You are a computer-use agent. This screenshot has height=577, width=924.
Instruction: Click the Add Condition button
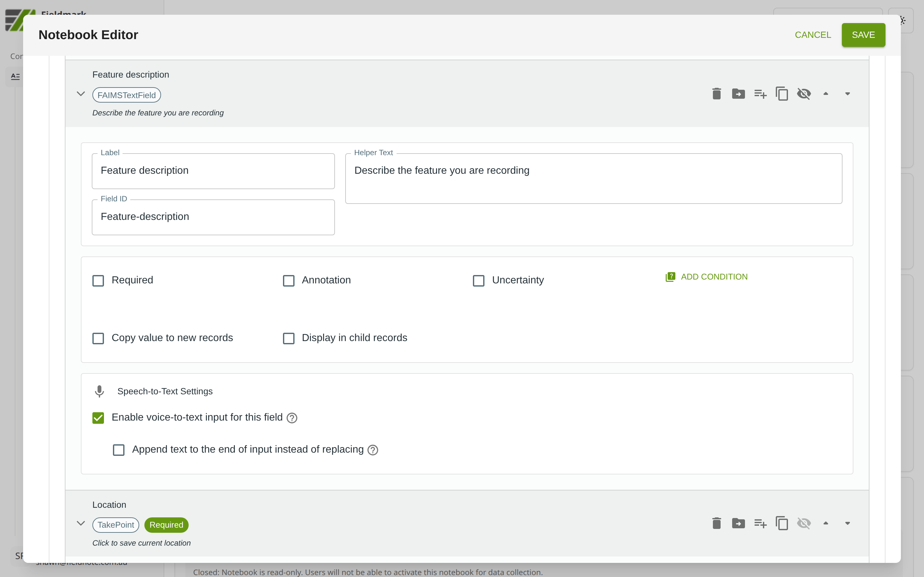[707, 277]
